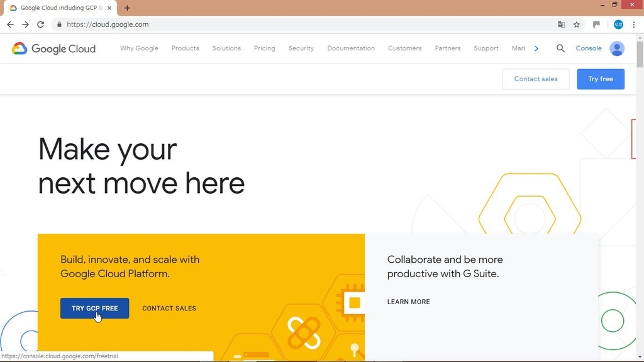The width and height of the screenshot is (644, 362).
Task: Open the Google account avatar on page
Action: (617, 48)
